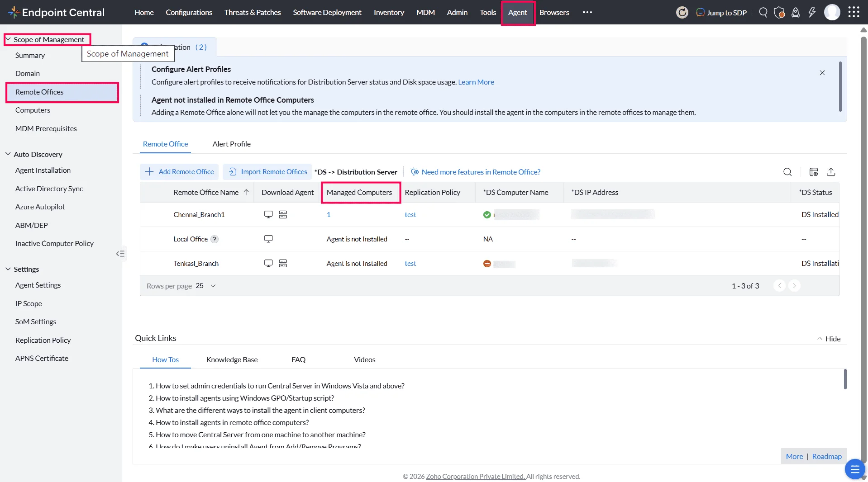Open Zoho Corporation Private Limited link
This screenshot has height=482, width=868.
[475, 476]
